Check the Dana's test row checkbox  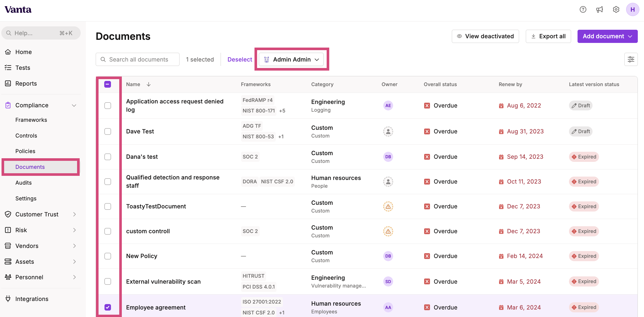(x=108, y=157)
